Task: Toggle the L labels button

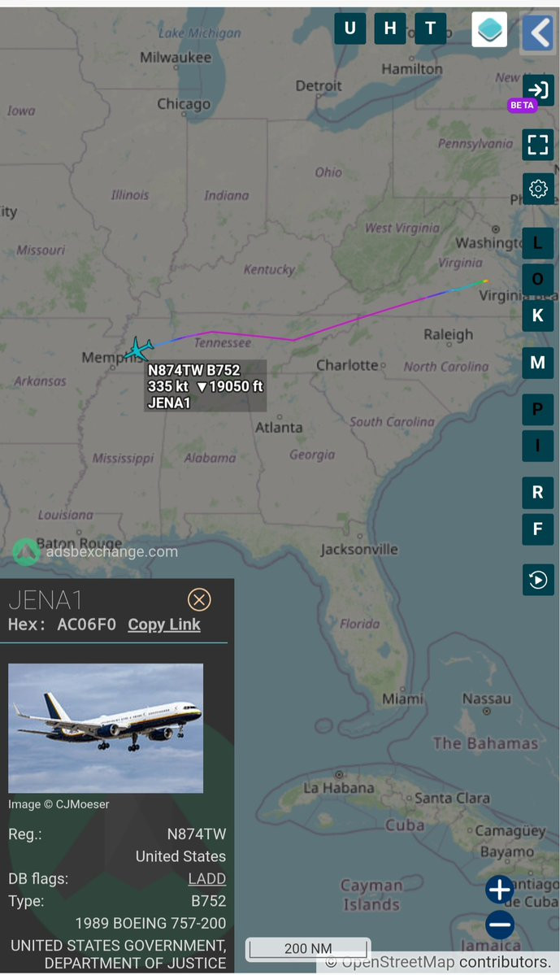Action: coord(537,243)
